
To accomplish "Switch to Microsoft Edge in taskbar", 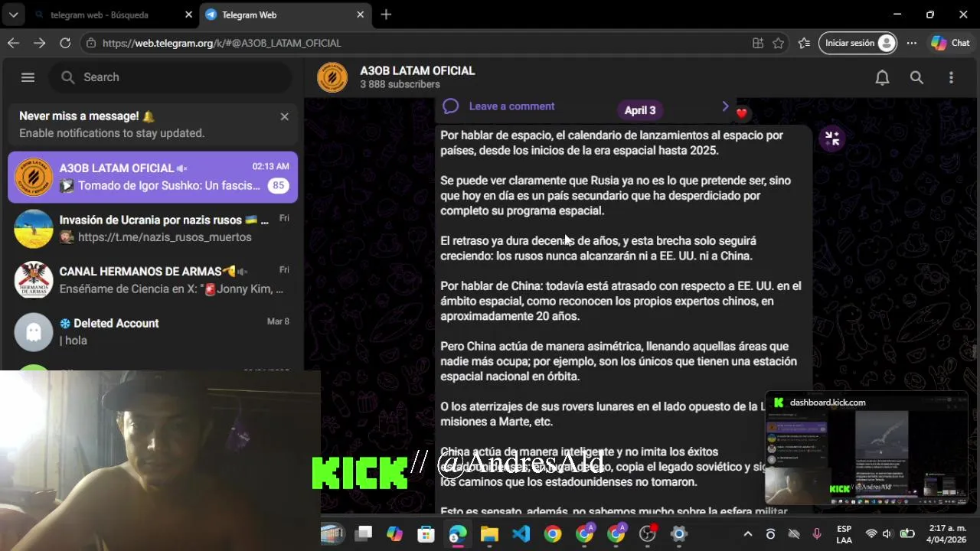I will click(458, 534).
